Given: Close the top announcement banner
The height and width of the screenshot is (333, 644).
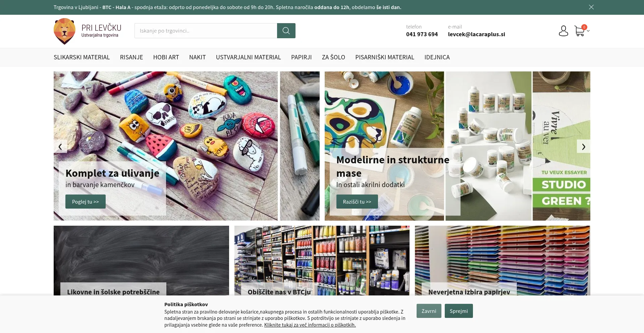Looking at the screenshot, I should pyautogui.click(x=591, y=7).
